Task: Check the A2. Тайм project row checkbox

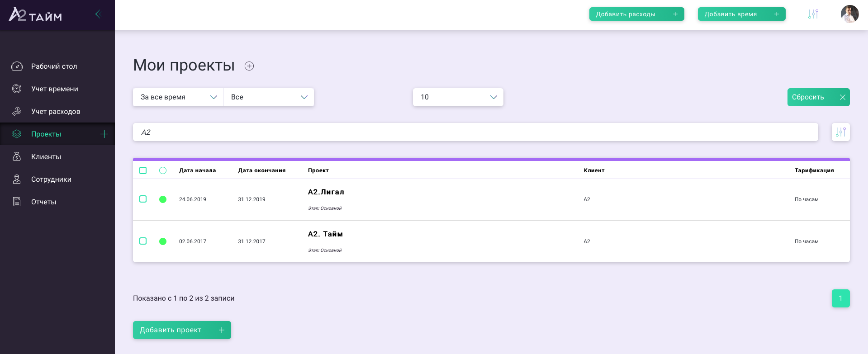Action: (143, 241)
